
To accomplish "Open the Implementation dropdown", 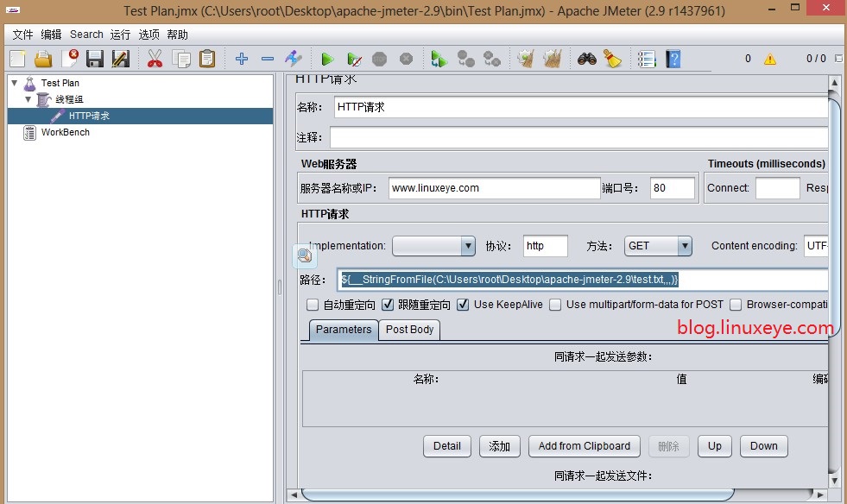I will (433, 246).
